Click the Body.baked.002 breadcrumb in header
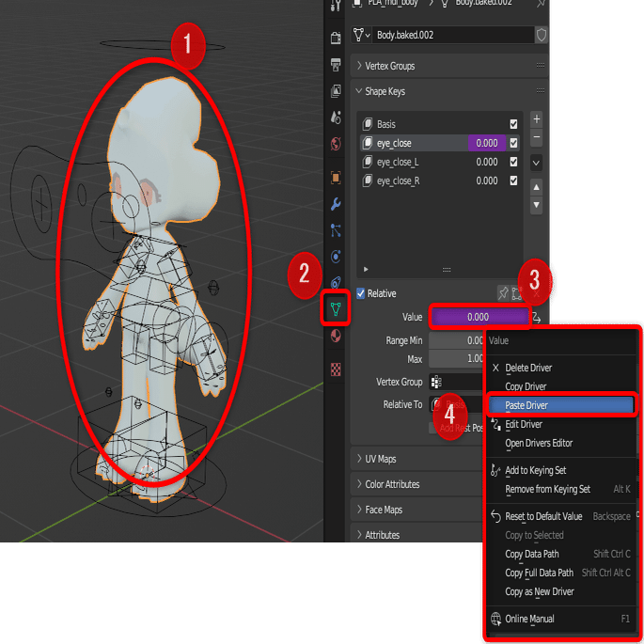Image resolution: width=644 pixels, height=644 pixels. coord(483,3)
